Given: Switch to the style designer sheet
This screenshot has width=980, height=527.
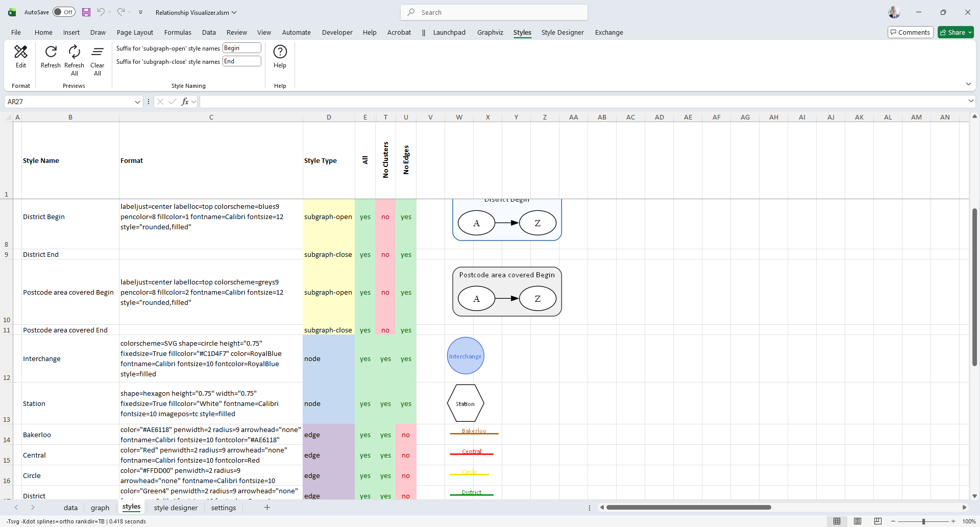Looking at the screenshot, I should (176, 508).
